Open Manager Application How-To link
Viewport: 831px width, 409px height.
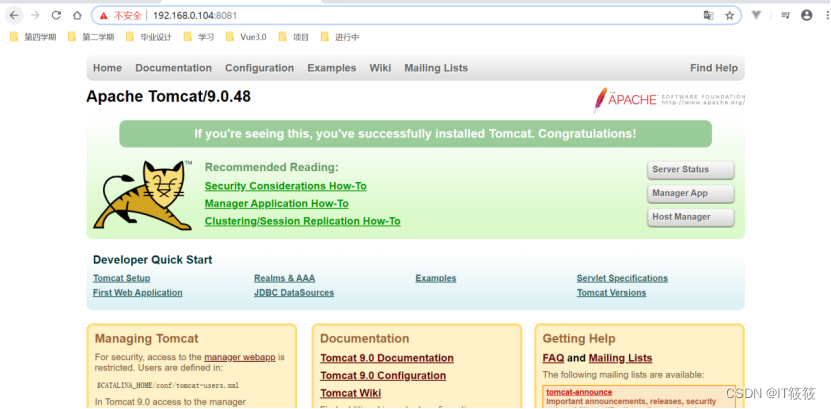(277, 203)
